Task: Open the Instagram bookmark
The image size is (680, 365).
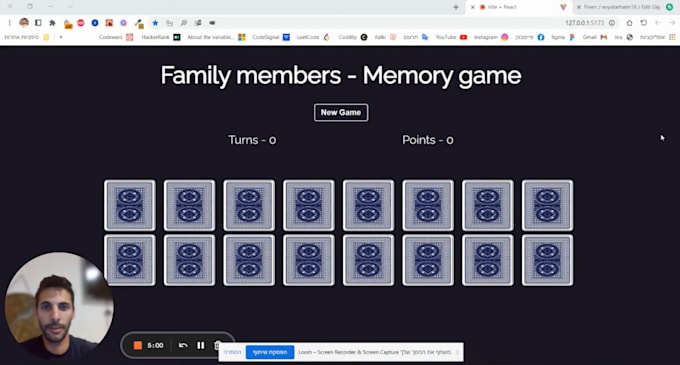Action: point(490,37)
